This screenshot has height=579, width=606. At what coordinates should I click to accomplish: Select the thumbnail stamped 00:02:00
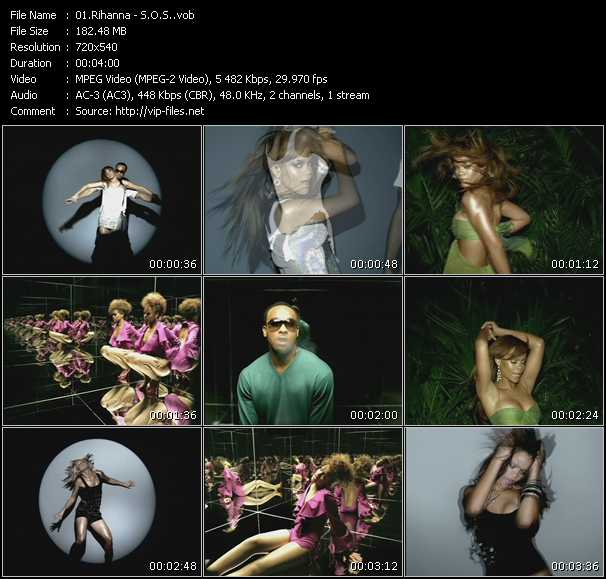tap(303, 351)
